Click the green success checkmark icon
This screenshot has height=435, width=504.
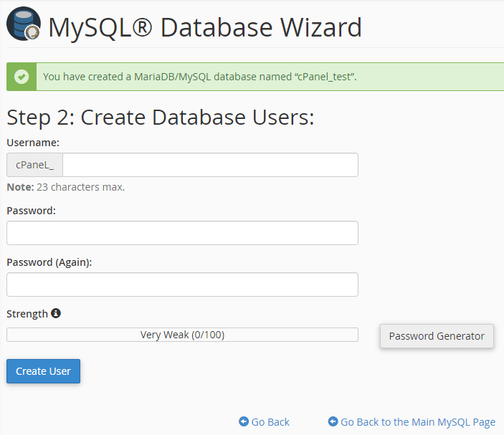click(x=22, y=77)
